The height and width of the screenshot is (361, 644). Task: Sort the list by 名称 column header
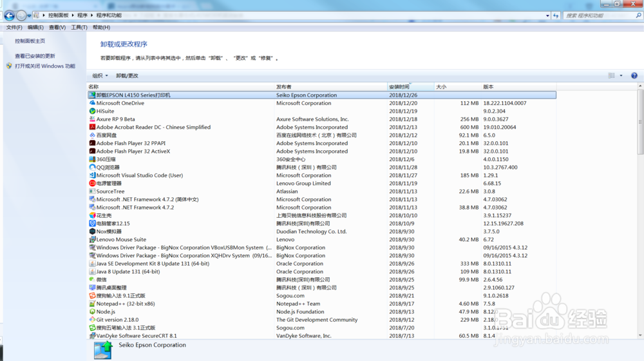click(181, 87)
